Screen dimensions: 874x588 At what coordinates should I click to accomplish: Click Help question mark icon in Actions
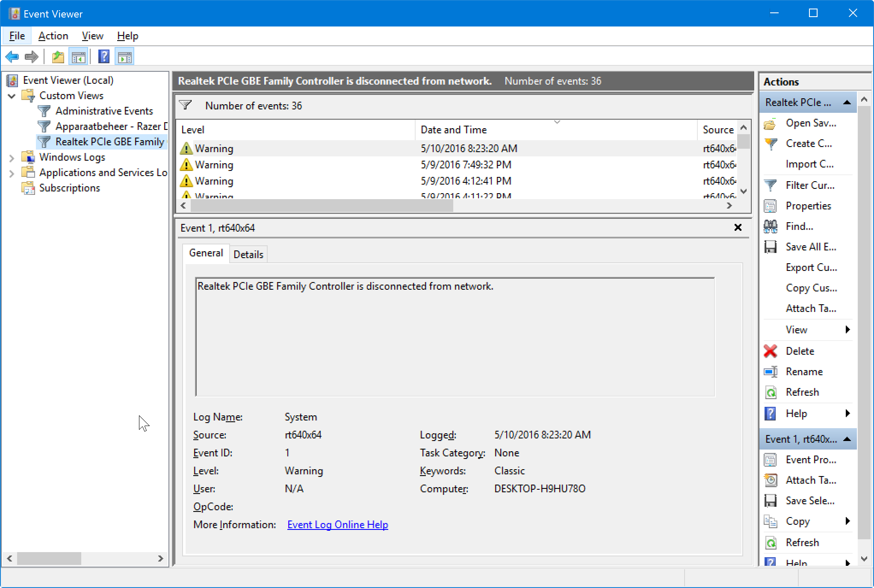click(770, 414)
